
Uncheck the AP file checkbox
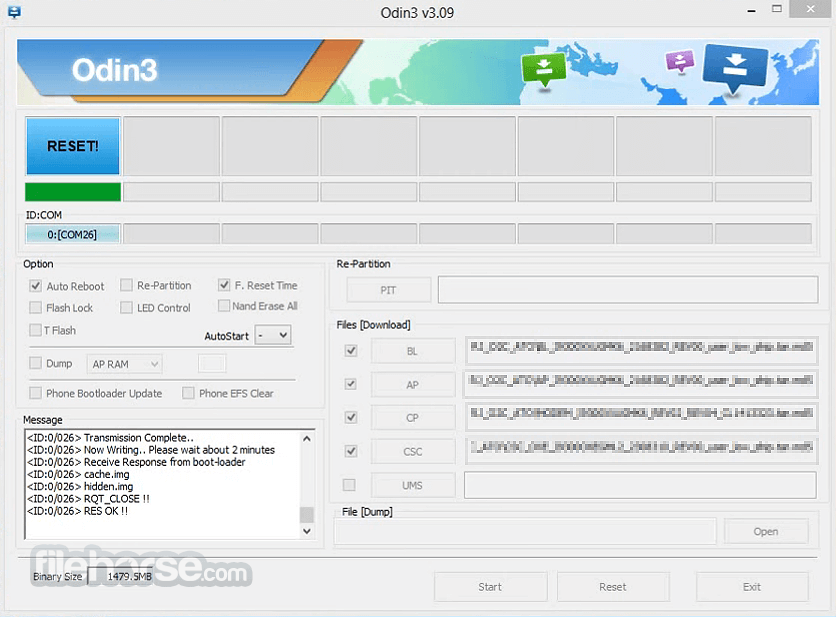[x=351, y=384]
